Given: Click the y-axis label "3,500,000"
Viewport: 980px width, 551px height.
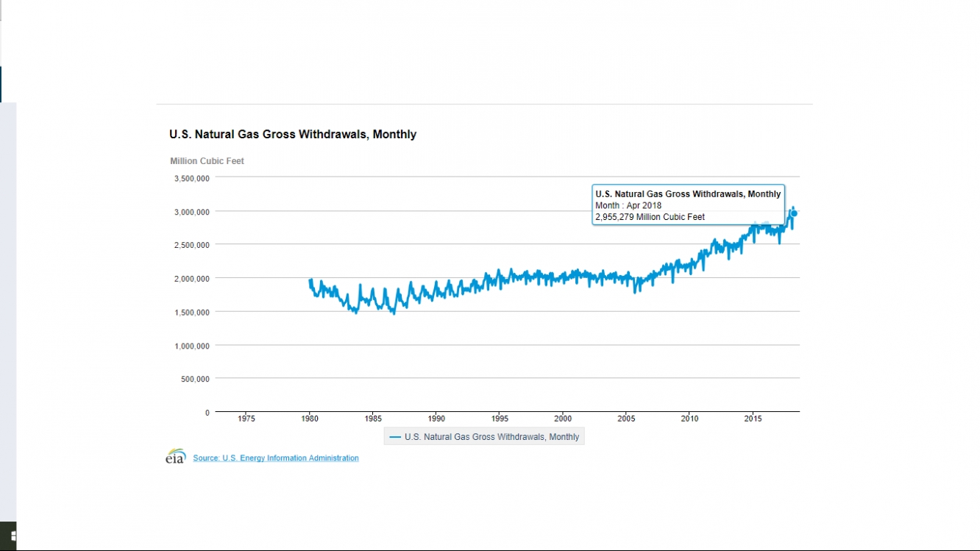Looking at the screenshot, I should point(192,178).
